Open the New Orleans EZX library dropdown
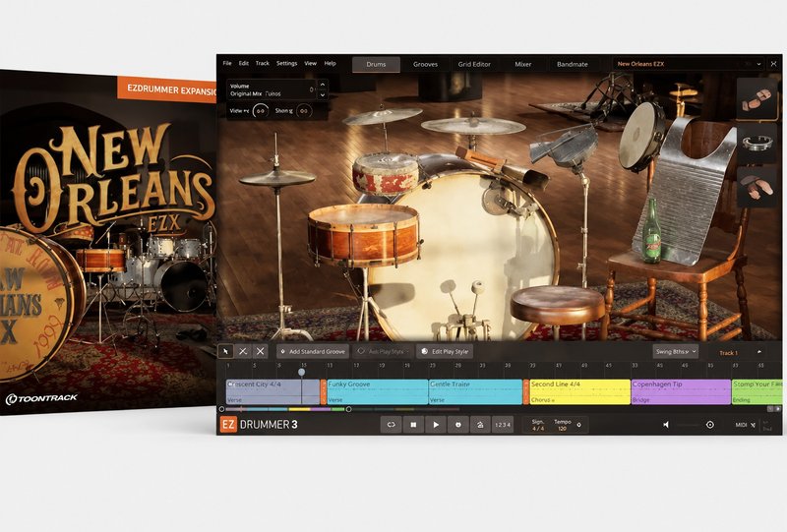787x532 pixels. (x=689, y=64)
